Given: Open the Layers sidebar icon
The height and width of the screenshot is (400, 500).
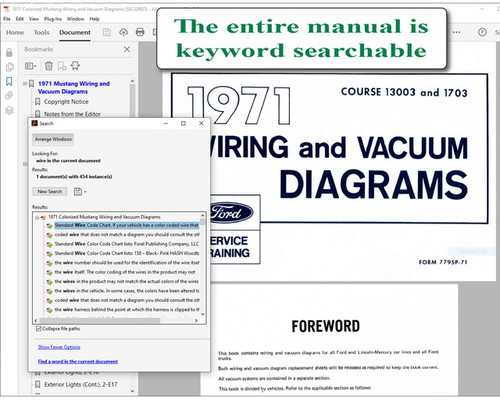Looking at the screenshot, I should click(9, 110).
